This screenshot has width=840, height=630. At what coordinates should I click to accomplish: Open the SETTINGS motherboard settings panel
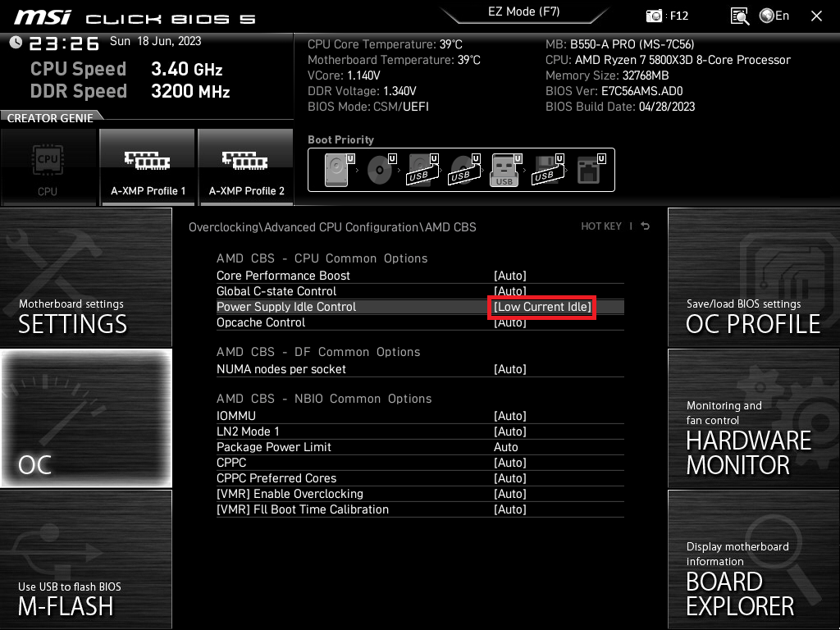[x=85, y=277]
